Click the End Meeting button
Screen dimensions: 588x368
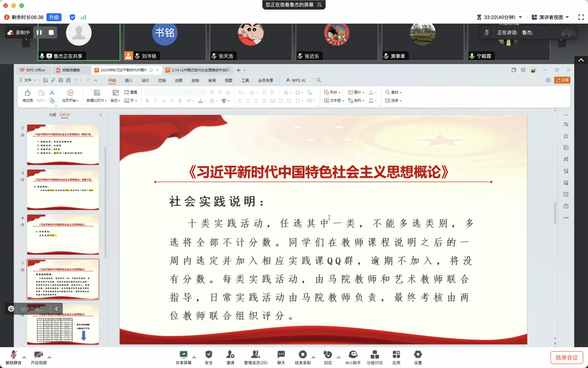566,357
